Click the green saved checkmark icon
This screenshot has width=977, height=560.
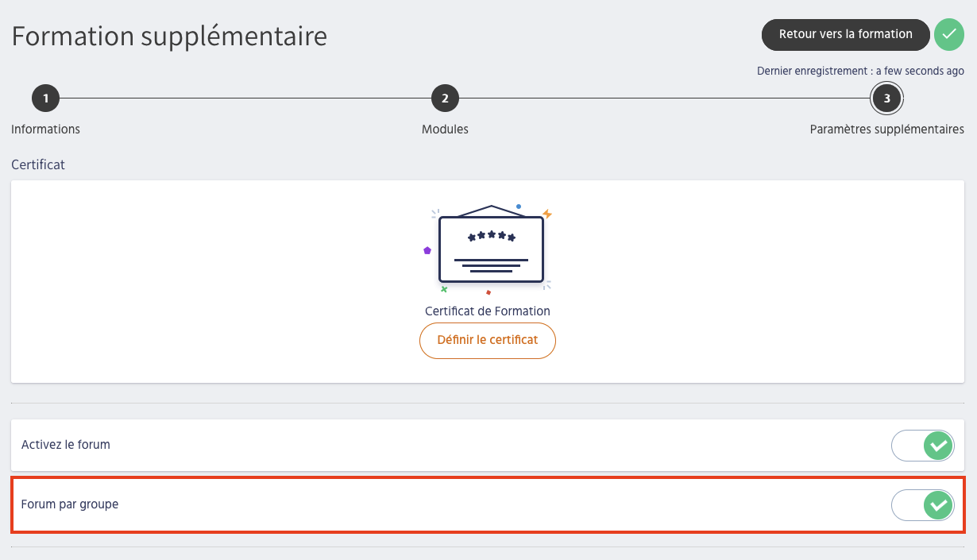[948, 35]
